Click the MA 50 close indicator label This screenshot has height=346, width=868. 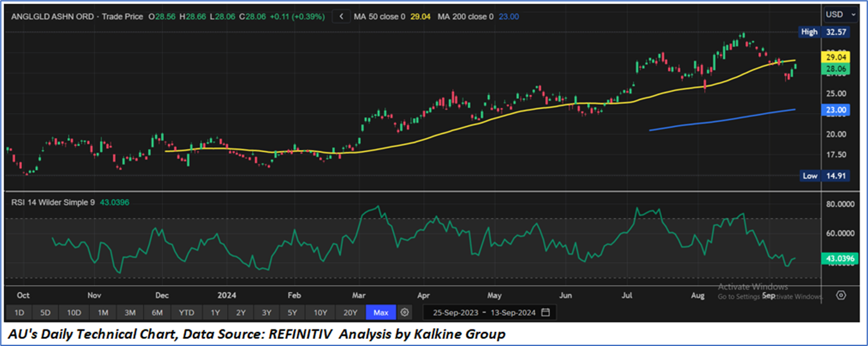(x=380, y=17)
